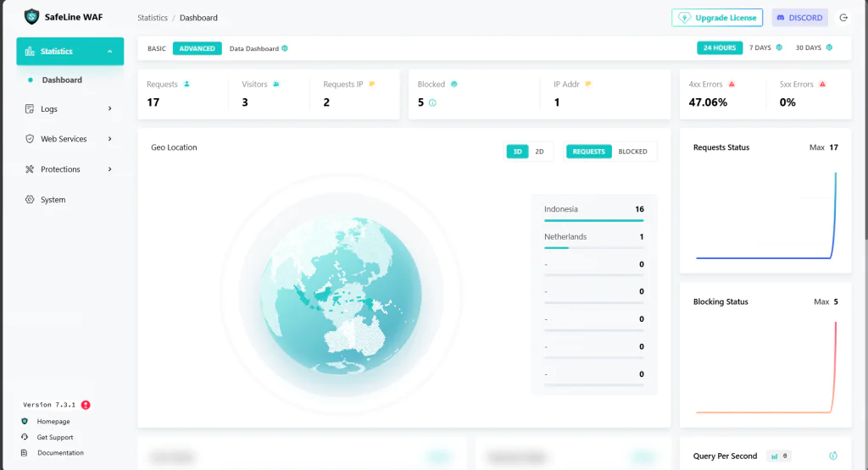Expand the Protections submenu chevron
Image resolution: width=868 pixels, height=470 pixels.
click(x=109, y=169)
